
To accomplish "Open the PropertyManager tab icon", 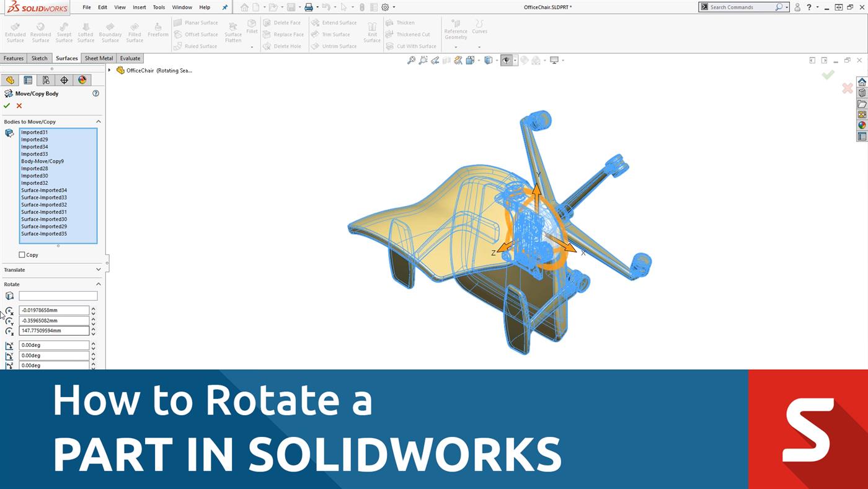I will click(28, 80).
